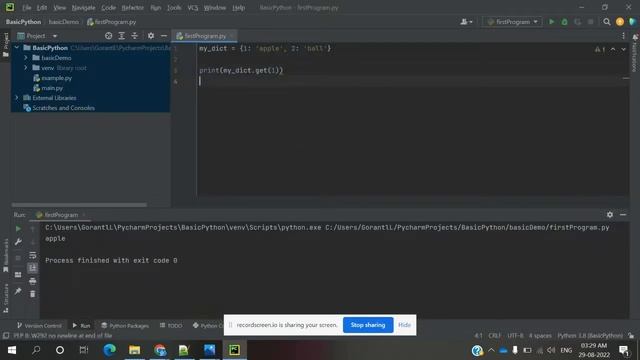Open the File menu
This screenshot has width=640, height=360.
(x=27, y=7)
